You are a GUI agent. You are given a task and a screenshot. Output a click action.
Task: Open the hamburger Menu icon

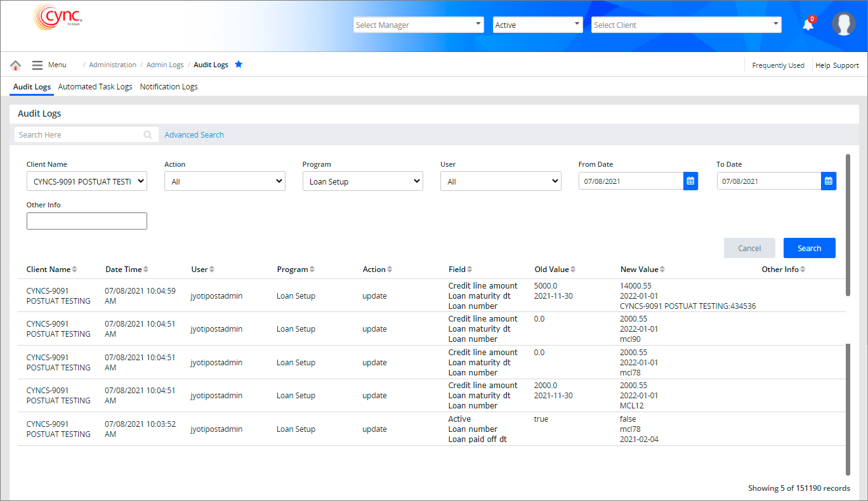37,65
